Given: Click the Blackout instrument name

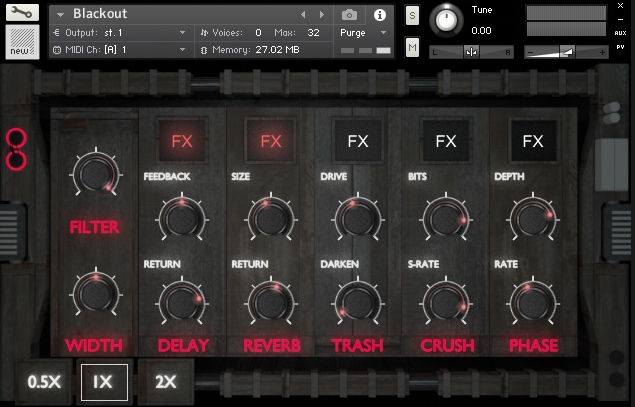Looking at the screenshot, I should [x=100, y=15].
